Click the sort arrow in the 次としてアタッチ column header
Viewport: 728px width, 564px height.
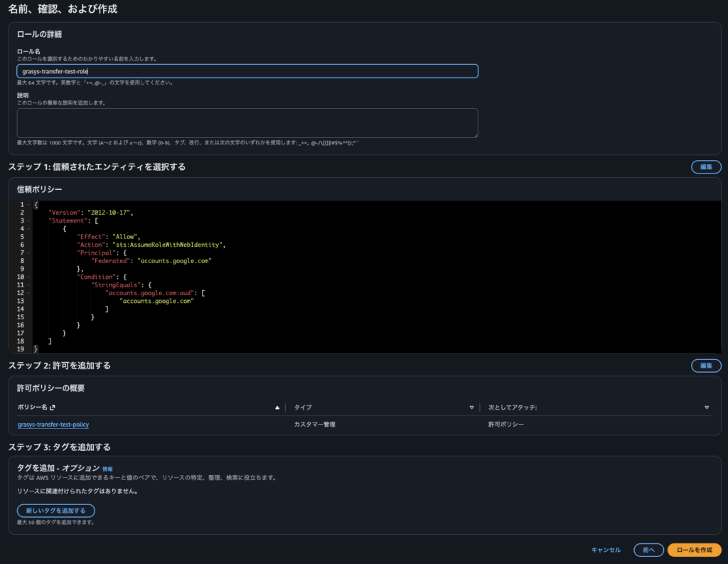tap(707, 408)
